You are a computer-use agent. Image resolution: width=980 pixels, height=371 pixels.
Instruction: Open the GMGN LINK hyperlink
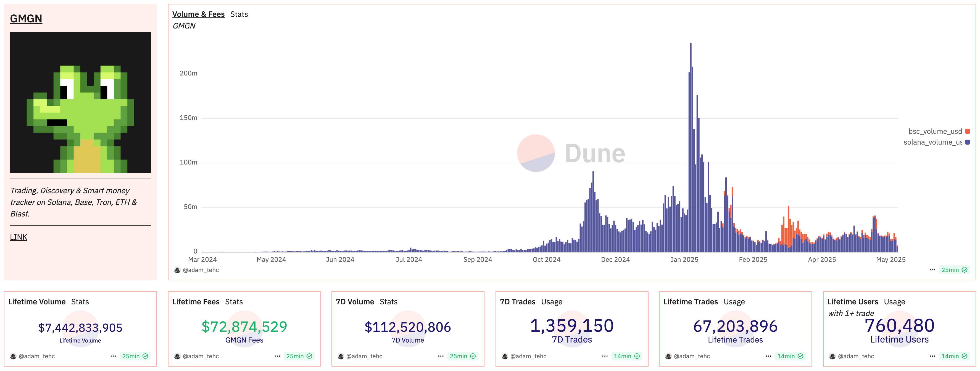tap(18, 237)
